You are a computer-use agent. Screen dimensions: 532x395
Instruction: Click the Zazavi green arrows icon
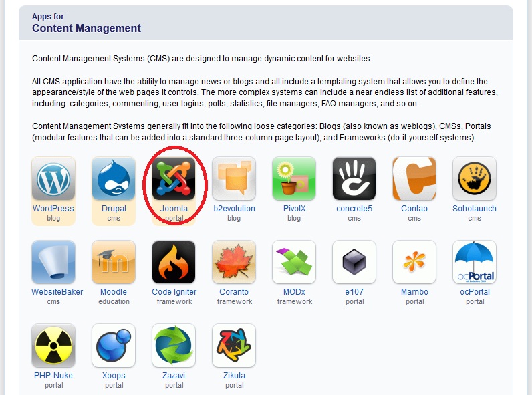click(x=174, y=346)
